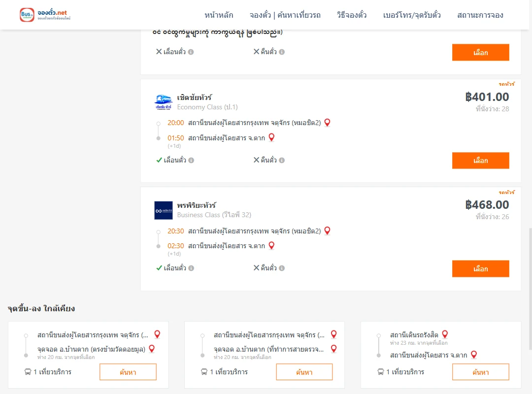Image resolution: width=532 pixels, height=394 pixels.
Task: Click the page vertical scrollbar
Action: pyautogui.click(x=531, y=289)
